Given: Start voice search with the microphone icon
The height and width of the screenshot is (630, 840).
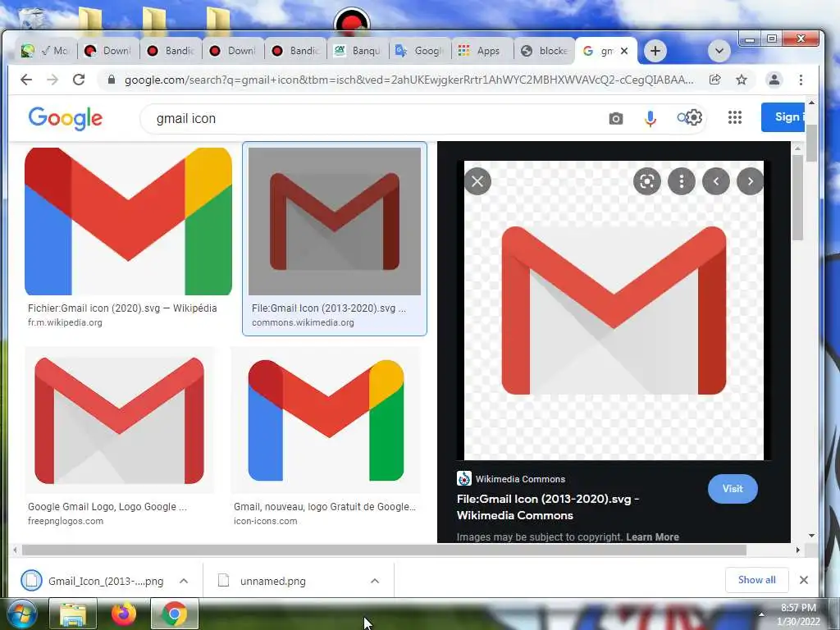Looking at the screenshot, I should (651, 118).
